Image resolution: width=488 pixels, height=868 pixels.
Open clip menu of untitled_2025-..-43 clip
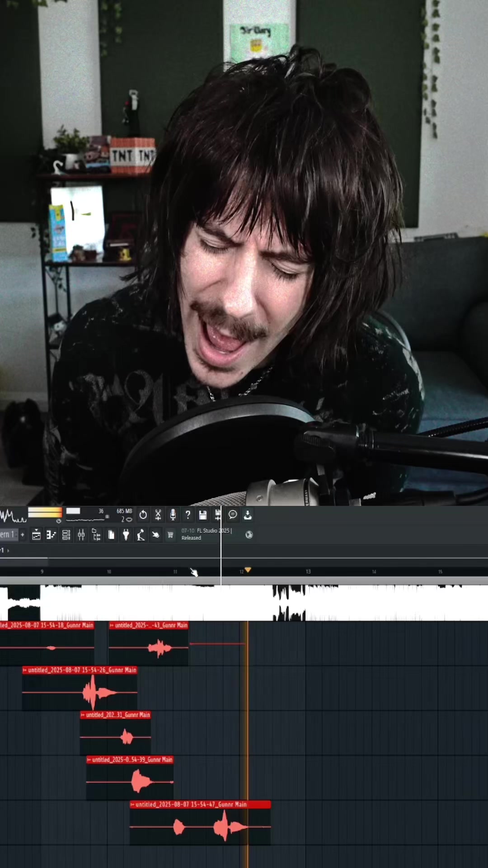tap(112, 625)
